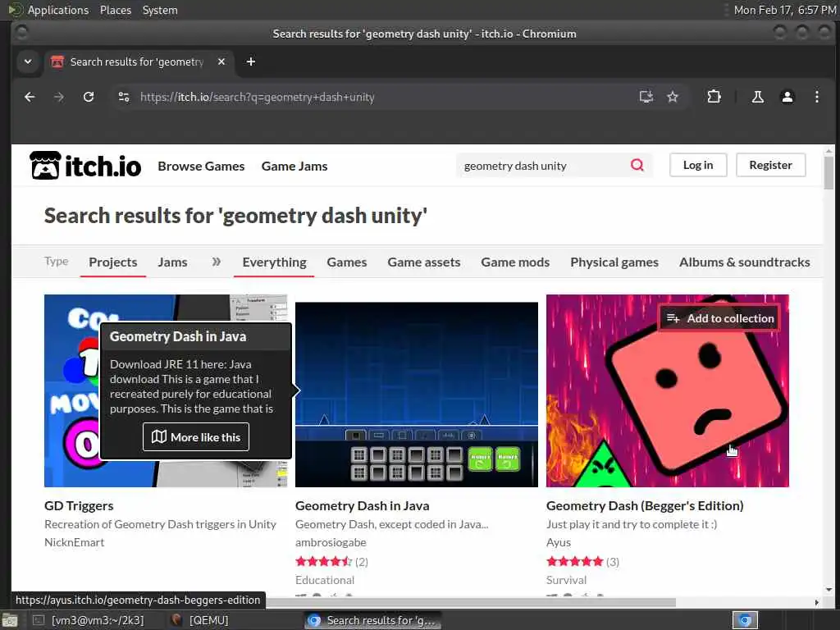This screenshot has width=840, height=630.
Task: Open a new tab with the plus icon
Action: pos(251,62)
